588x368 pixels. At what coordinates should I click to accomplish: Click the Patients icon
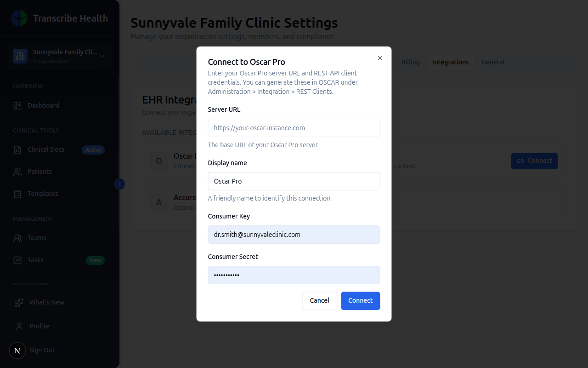tap(17, 172)
